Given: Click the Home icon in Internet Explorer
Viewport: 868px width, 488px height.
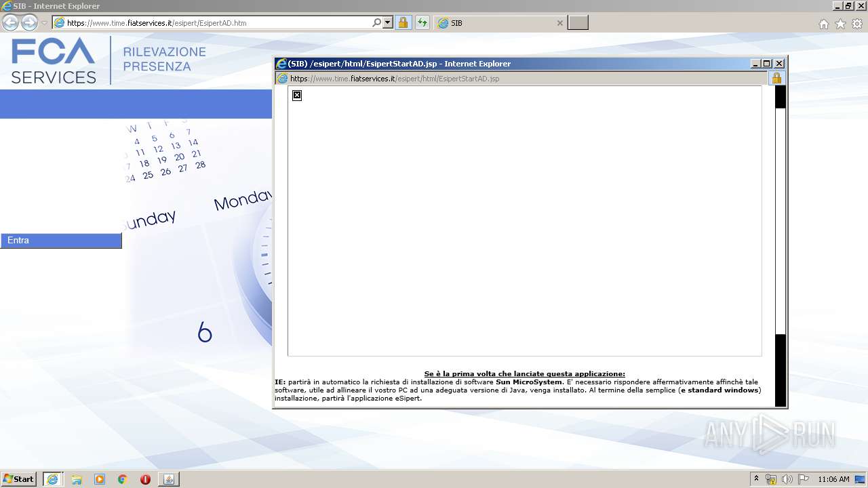Looking at the screenshot, I should (823, 24).
